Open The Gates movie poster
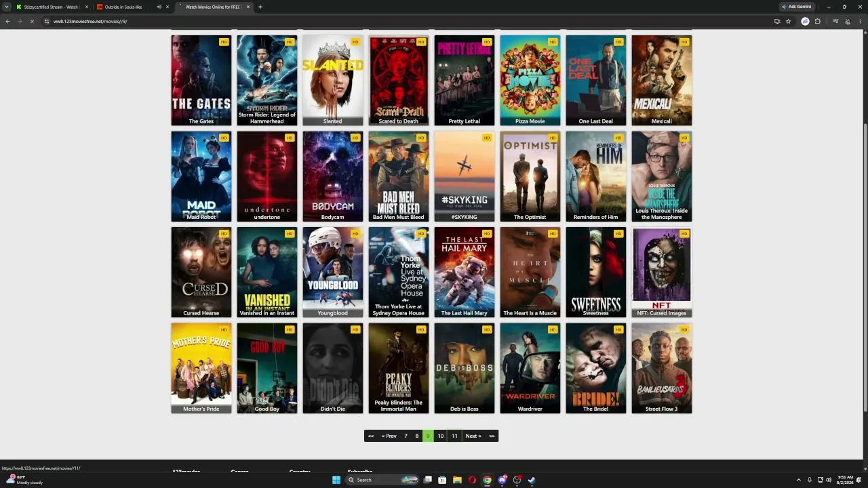868x488 pixels. 201,80
